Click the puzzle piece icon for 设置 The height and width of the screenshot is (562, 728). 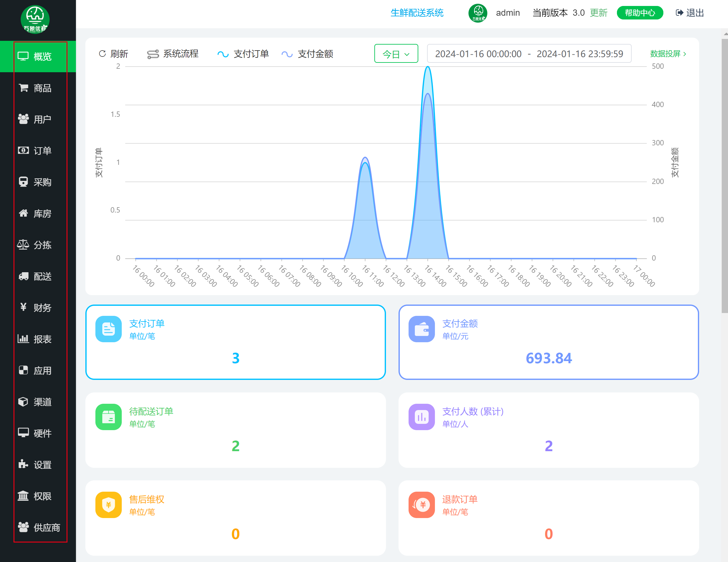pos(23,464)
